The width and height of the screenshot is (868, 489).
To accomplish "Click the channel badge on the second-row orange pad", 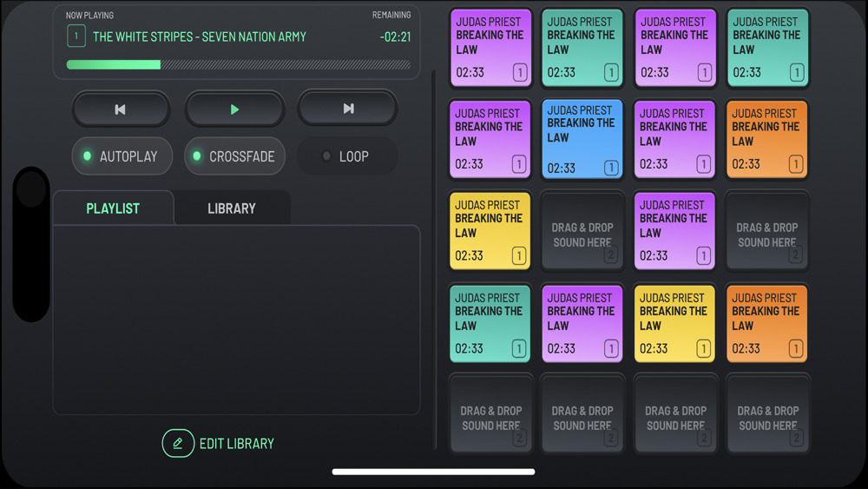I will (x=795, y=164).
